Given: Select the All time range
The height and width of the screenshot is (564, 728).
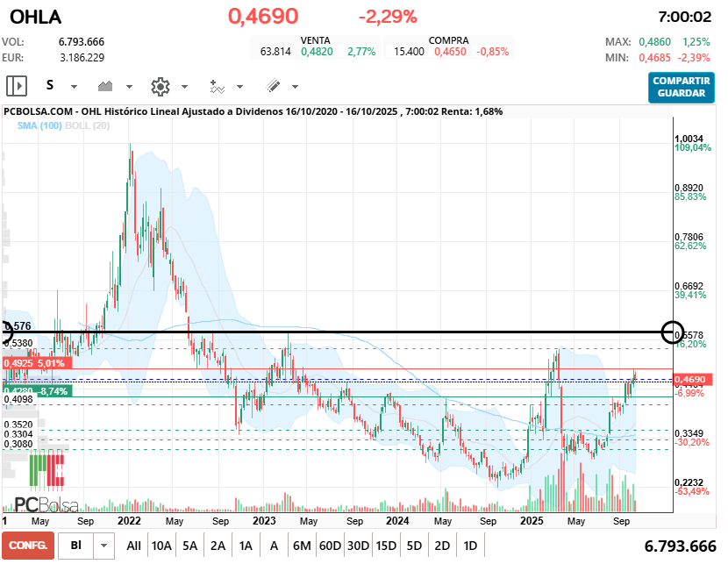Looking at the screenshot, I should coord(133,546).
